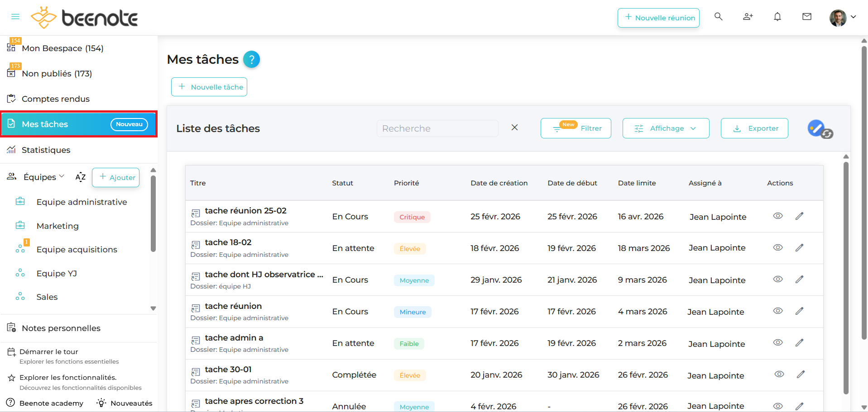Toggle the hamburger menu sidebar
The height and width of the screenshot is (412, 868).
(x=15, y=17)
